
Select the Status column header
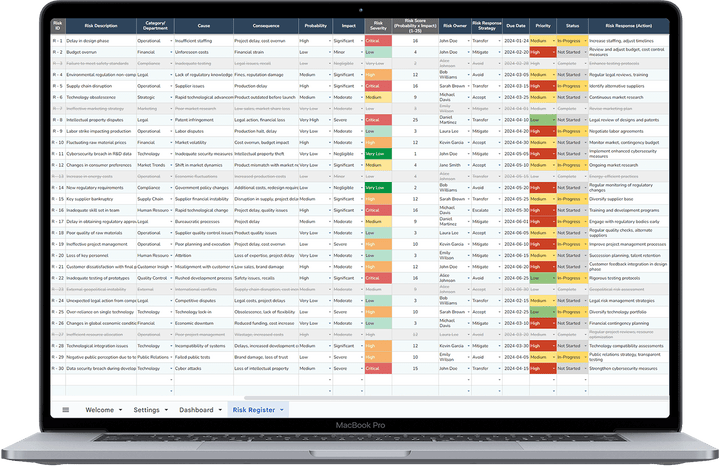coord(572,26)
